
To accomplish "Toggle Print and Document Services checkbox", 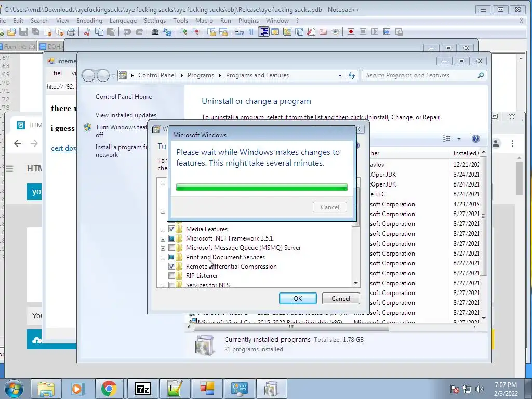I will coord(171,257).
